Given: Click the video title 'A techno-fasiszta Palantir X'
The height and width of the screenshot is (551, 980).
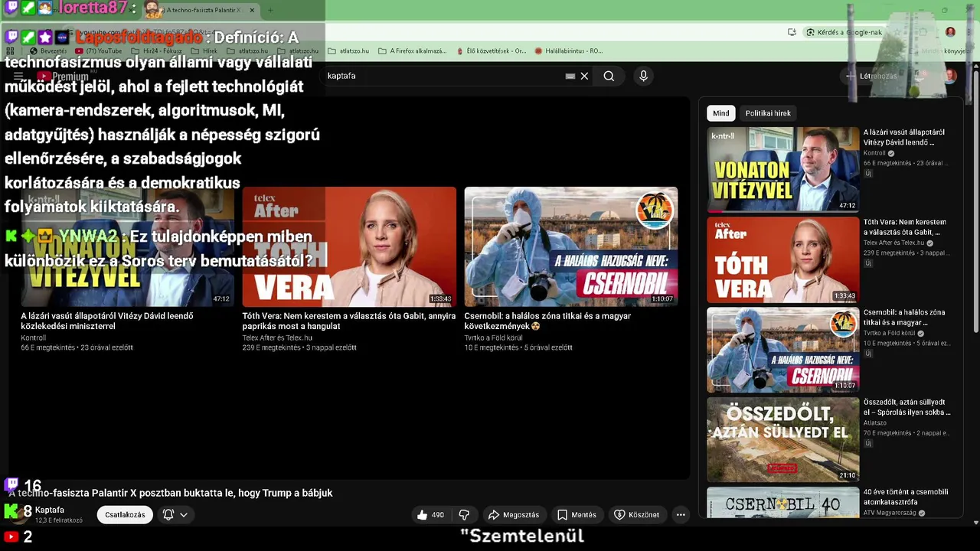Looking at the screenshot, I should [x=171, y=493].
